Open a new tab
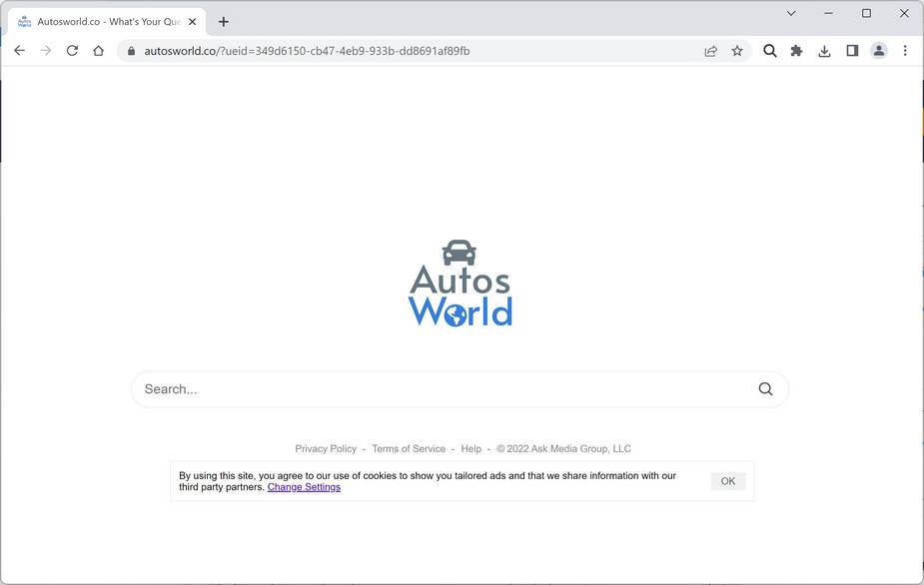This screenshot has width=924, height=585. click(224, 22)
